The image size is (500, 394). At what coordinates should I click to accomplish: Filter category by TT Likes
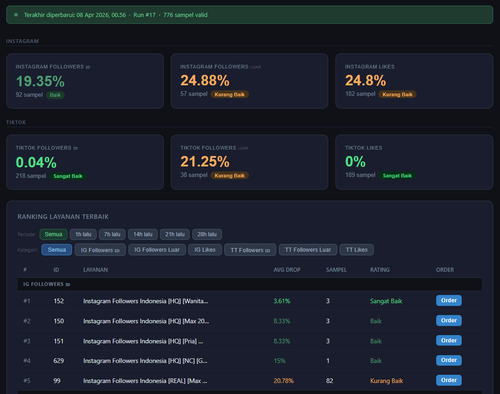[356, 250]
